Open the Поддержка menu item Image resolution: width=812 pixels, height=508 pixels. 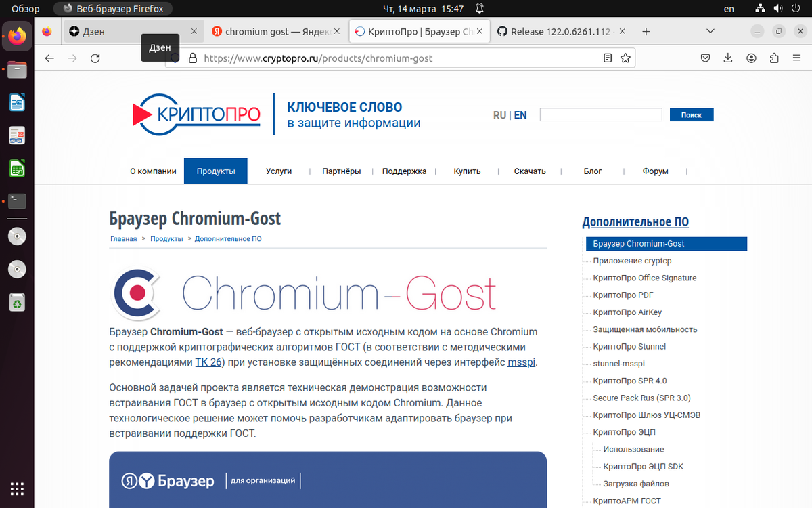(x=404, y=171)
